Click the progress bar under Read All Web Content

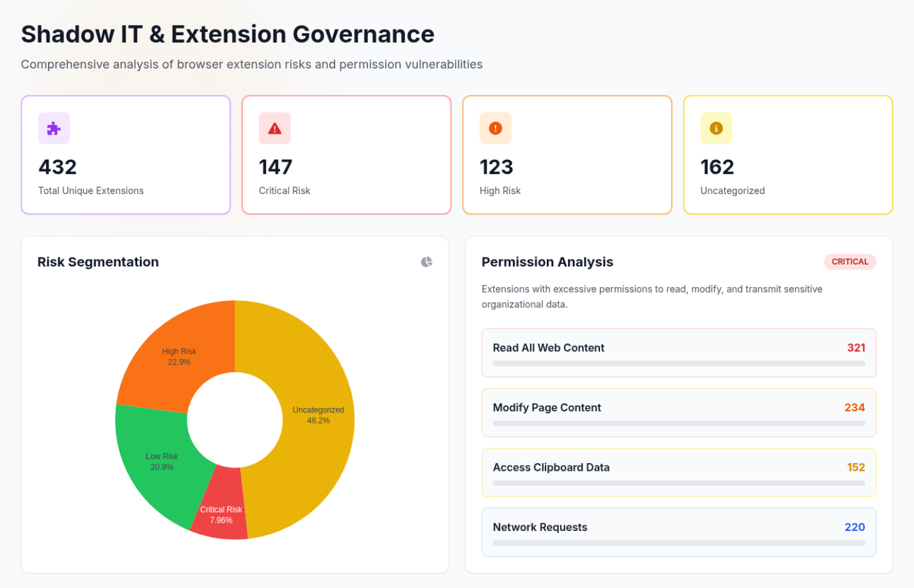[x=679, y=364]
